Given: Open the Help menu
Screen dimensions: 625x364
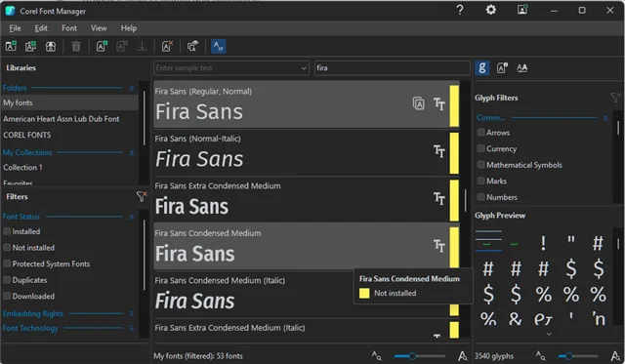Looking at the screenshot, I should pos(128,28).
